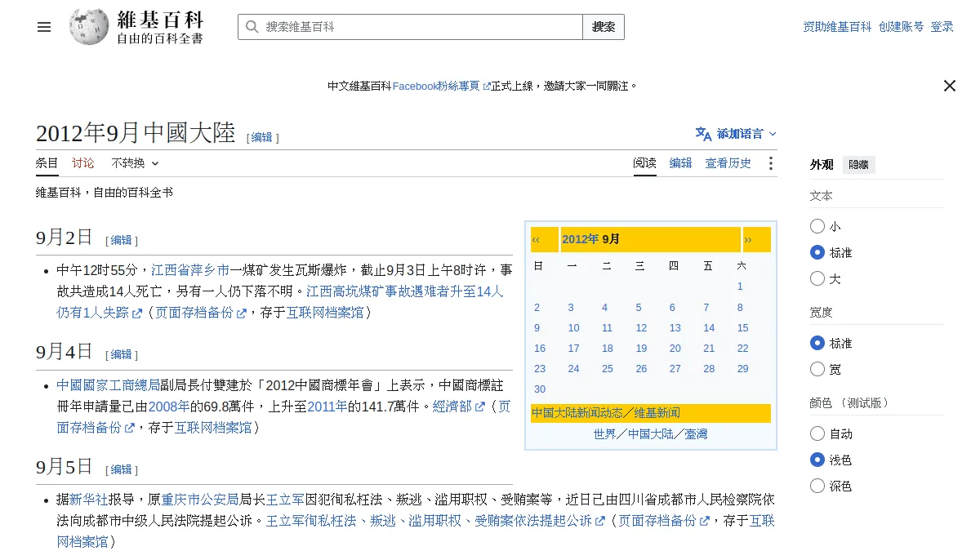Click the magnifier icon in search box
Viewport: 980px width, 551px height.
[252, 27]
